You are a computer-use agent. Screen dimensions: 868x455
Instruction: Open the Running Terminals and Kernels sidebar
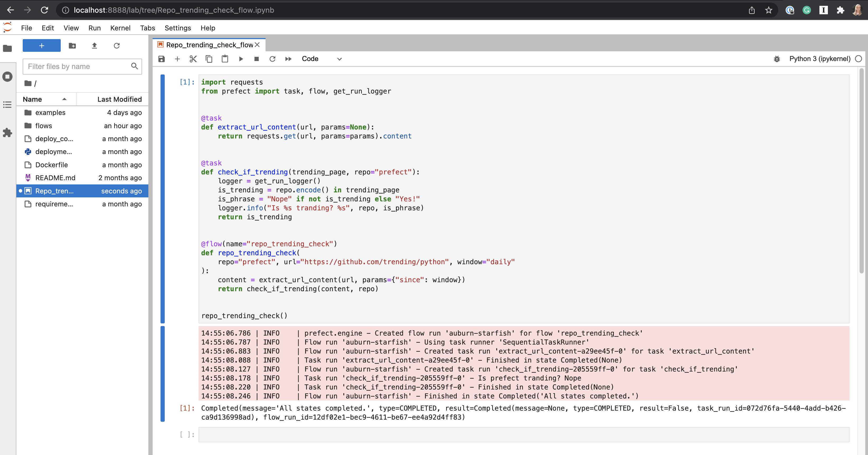[7, 77]
